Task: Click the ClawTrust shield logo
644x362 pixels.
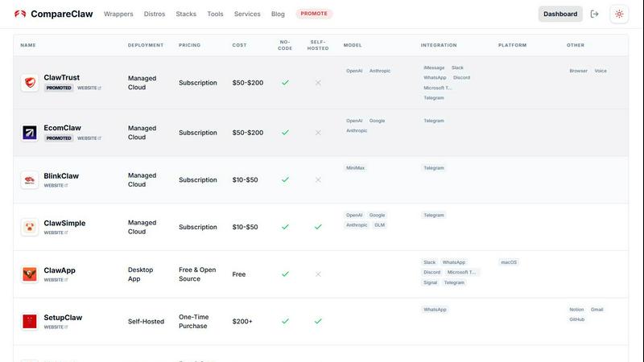Action: tap(30, 83)
